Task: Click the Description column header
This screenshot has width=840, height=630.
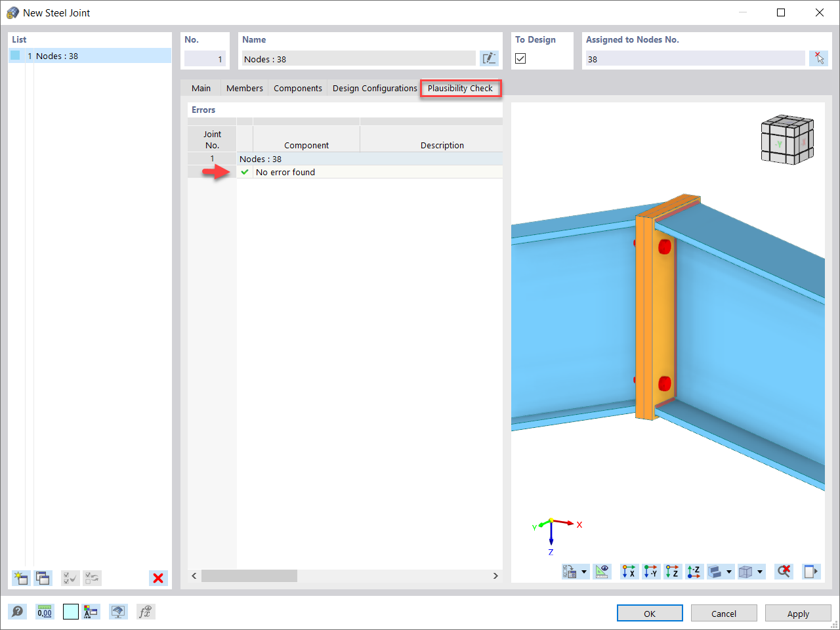Action: pos(432,139)
